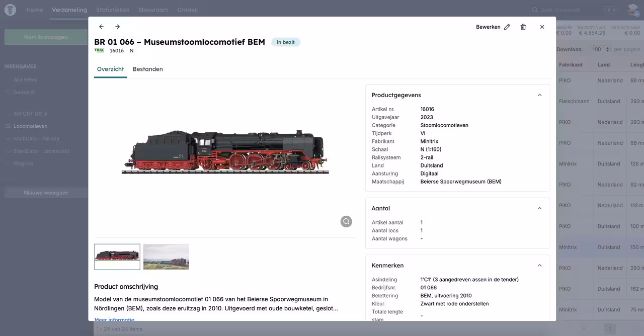Screen dimensions: 644x336
Task: Open the Showroom menu item
Action: click(153, 10)
